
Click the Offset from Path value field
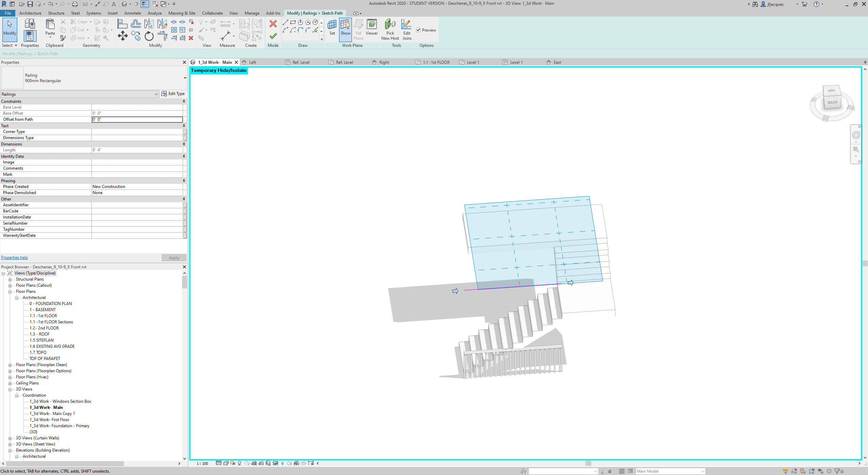point(137,119)
